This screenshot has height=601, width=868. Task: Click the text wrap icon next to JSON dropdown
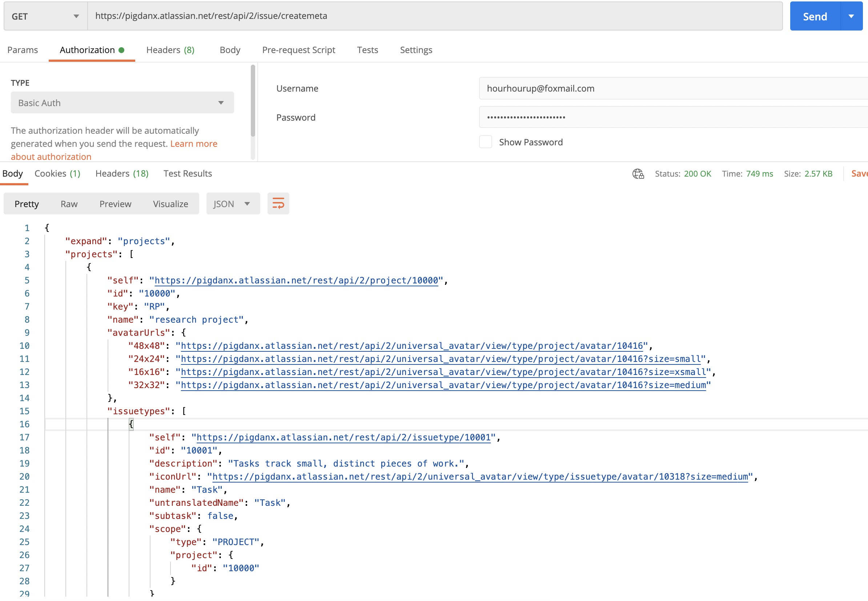point(278,203)
